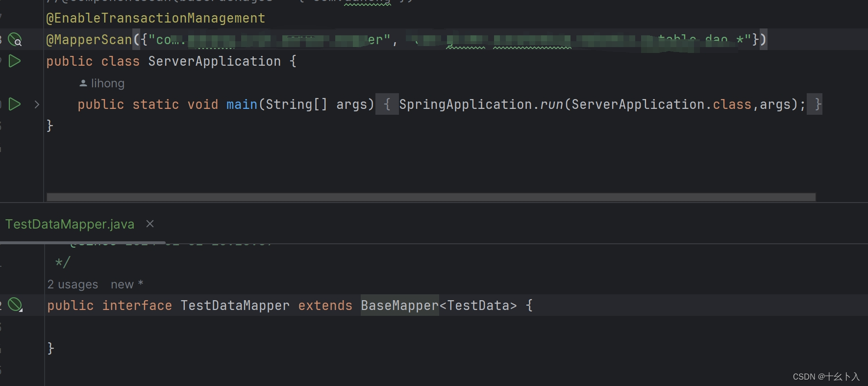Click SpringApplication in the main method

[466, 104]
